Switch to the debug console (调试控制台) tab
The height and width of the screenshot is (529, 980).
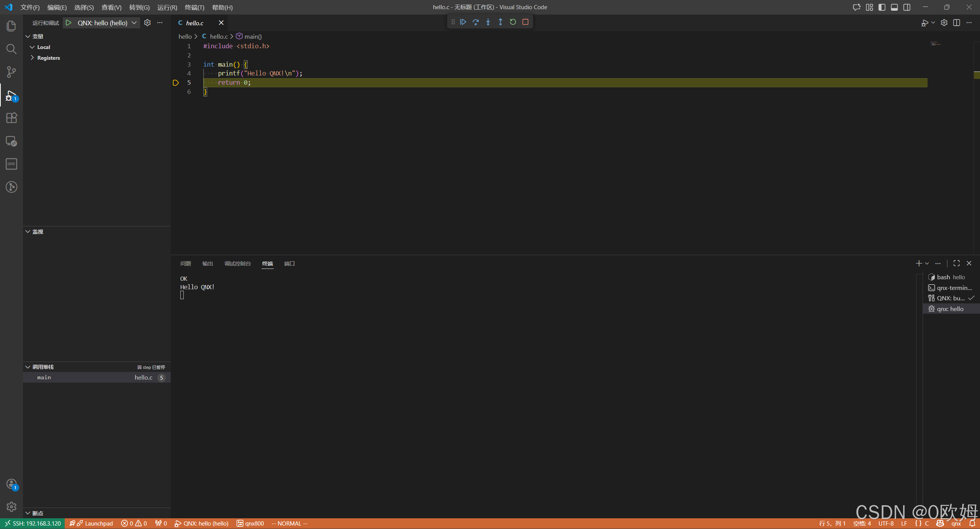(237, 264)
